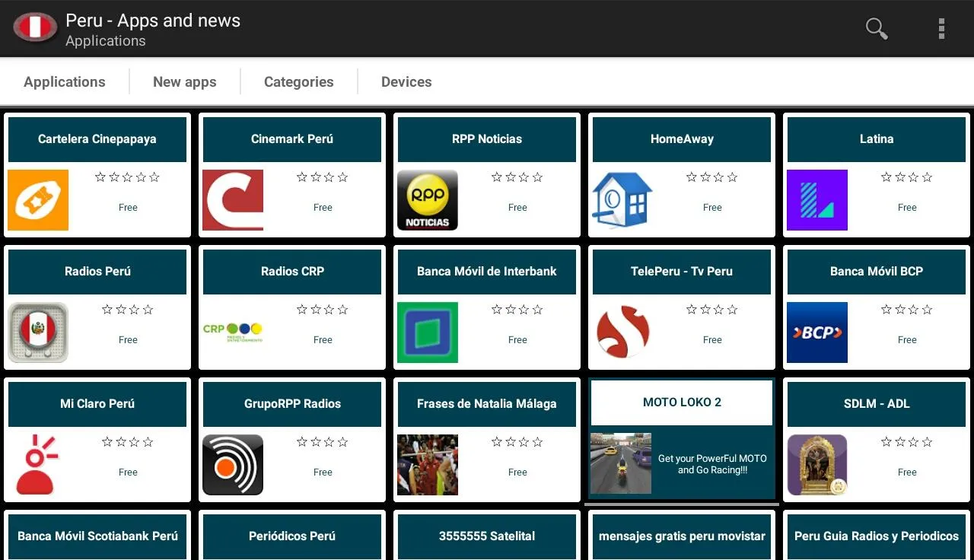Open the Interbank green square icon
974x560 pixels.
coord(428,332)
